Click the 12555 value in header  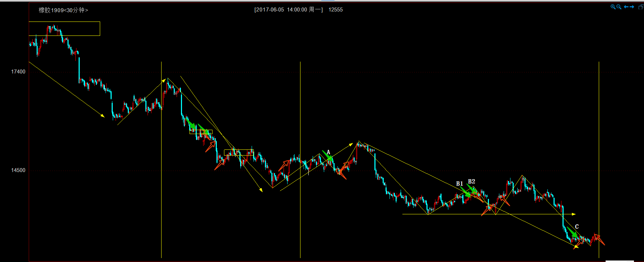click(336, 10)
